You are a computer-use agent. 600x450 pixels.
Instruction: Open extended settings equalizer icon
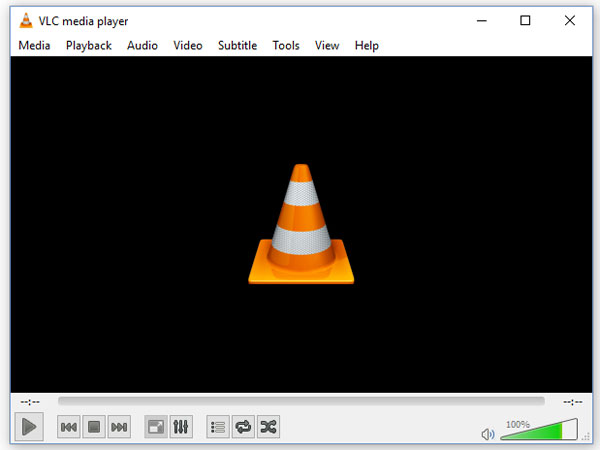(x=181, y=427)
